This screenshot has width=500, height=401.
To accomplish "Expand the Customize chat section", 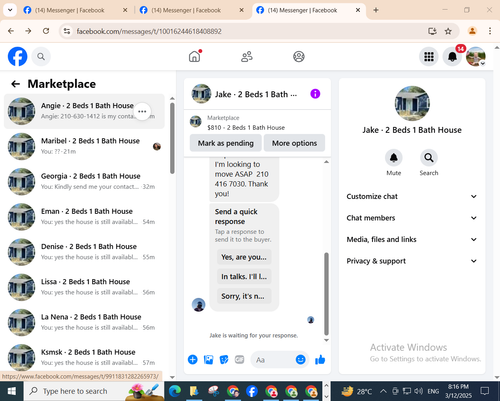I will pos(412,196).
